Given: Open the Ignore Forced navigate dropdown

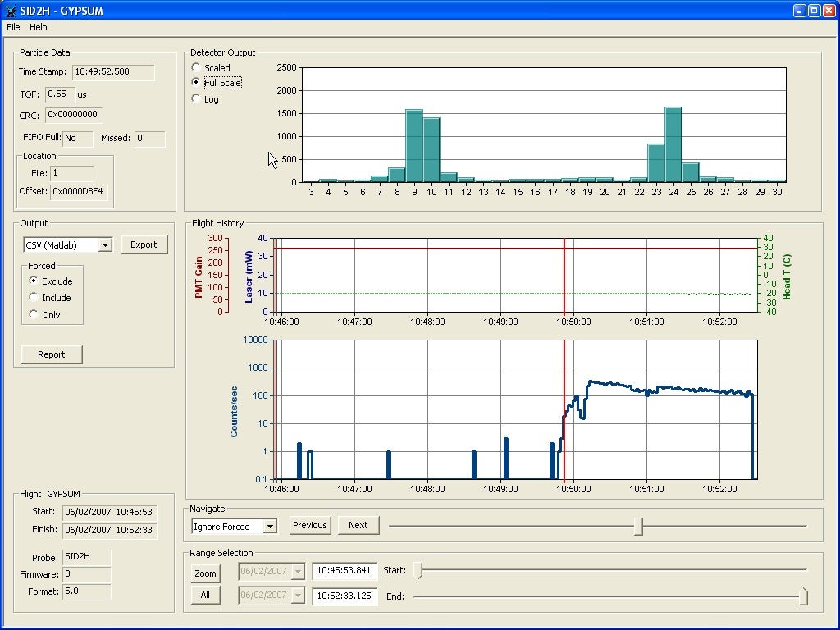Looking at the screenshot, I should [x=270, y=526].
